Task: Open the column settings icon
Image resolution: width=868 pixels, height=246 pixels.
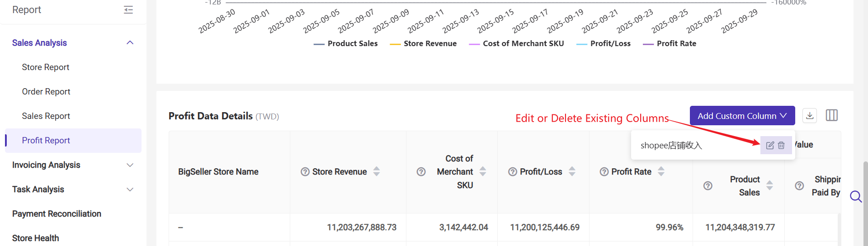Action: tap(831, 116)
